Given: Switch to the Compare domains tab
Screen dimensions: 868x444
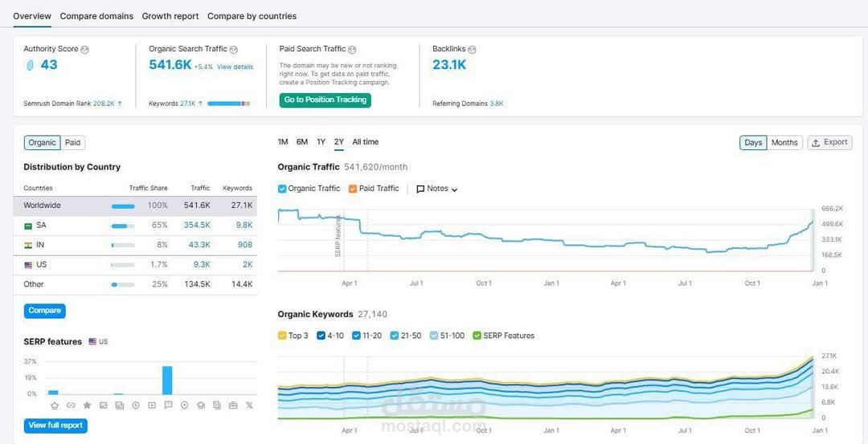Looking at the screenshot, I should [96, 16].
